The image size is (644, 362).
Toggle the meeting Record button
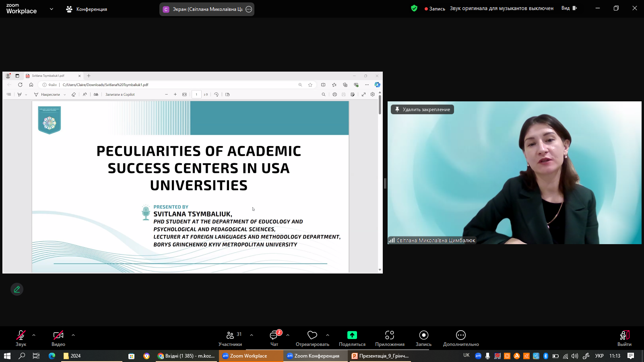click(423, 338)
